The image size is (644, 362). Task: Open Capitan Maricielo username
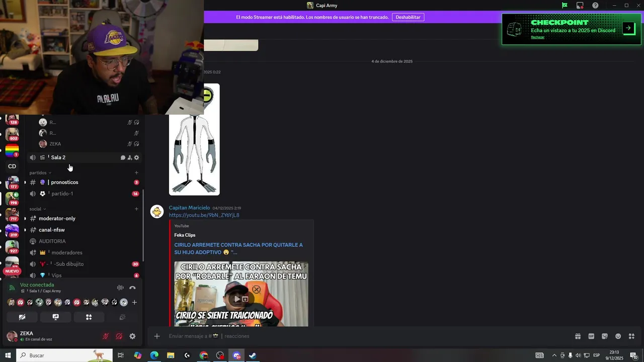click(189, 208)
